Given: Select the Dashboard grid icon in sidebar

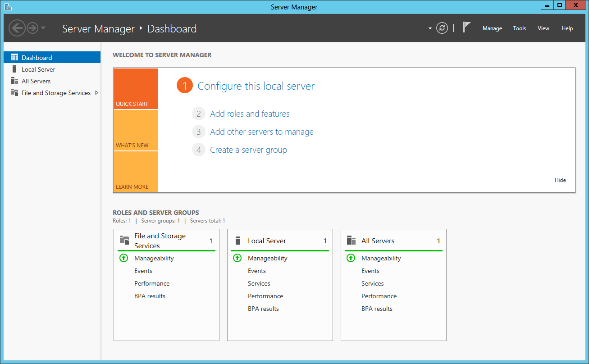Looking at the screenshot, I should pyautogui.click(x=14, y=57).
